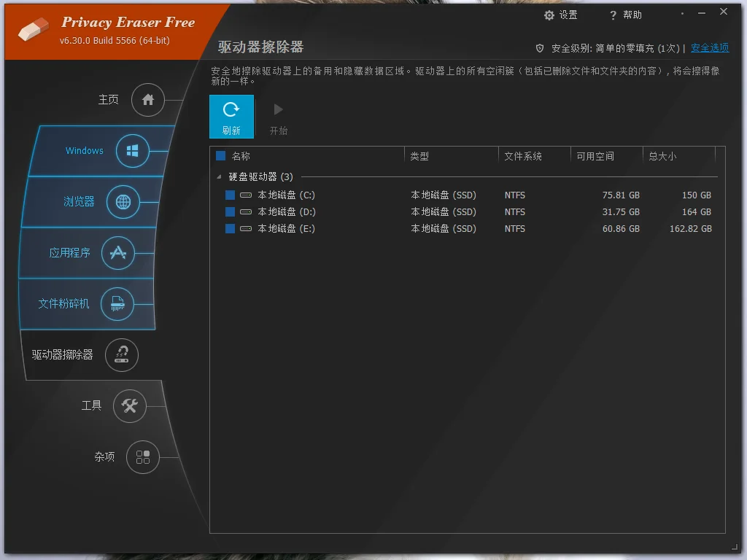
Task: Click the 开始 start button
Action: coord(279,119)
